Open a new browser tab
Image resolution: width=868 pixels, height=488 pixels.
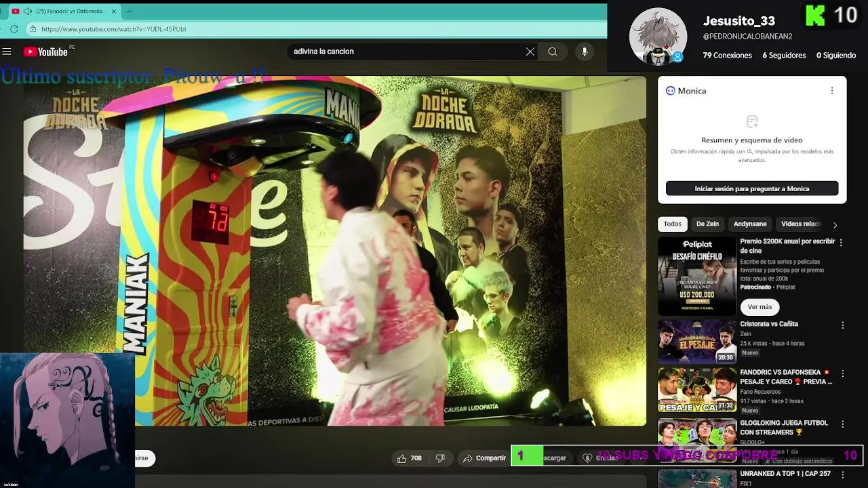pyautogui.click(x=130, y=12)
